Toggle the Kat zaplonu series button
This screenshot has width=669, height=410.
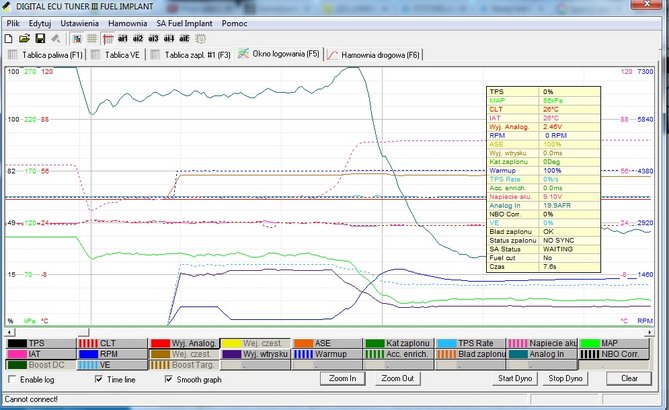pos(399,343)
